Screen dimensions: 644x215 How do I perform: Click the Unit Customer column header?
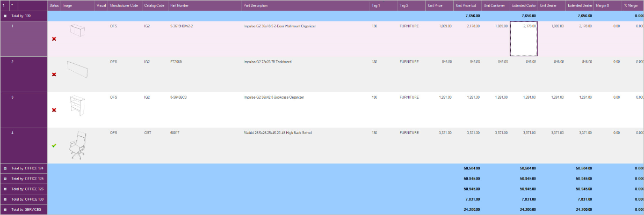coord(496,6)
